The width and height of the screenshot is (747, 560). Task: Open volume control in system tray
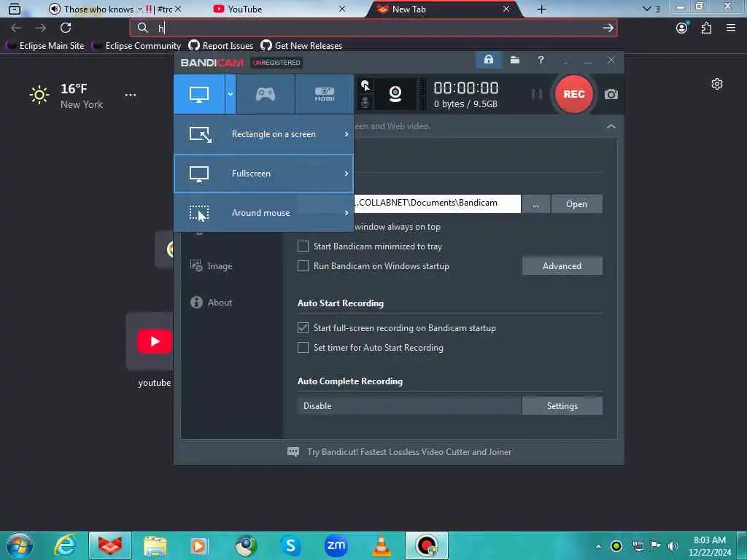[x=673, y=546]
